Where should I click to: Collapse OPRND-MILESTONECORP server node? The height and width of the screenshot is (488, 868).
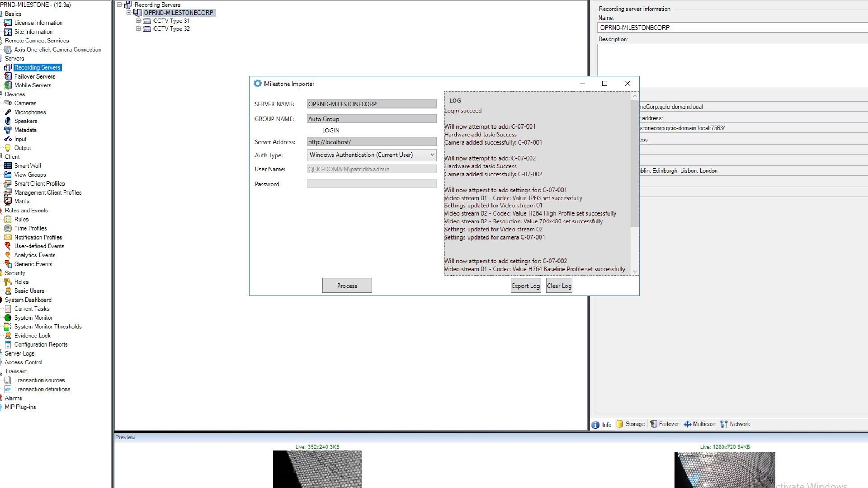(x=129, y=13)
